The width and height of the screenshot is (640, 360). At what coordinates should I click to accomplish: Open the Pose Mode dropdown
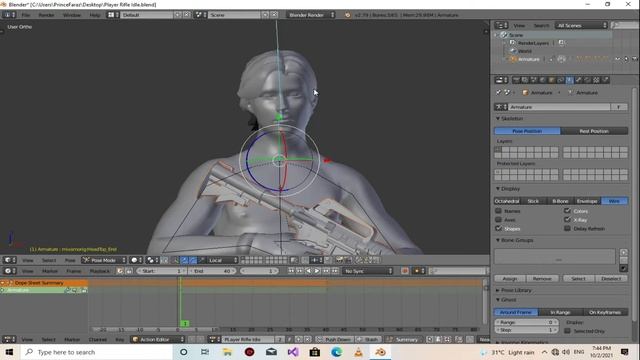[104, 260]
